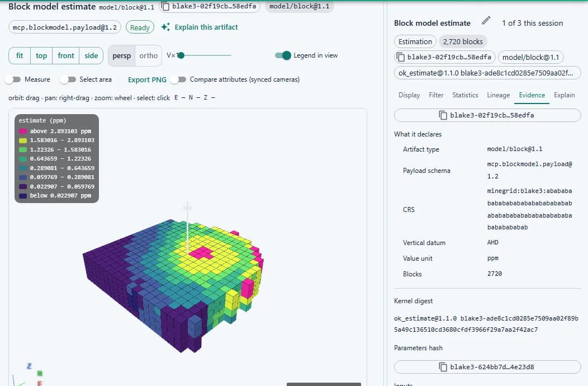Image resolution: width=588 pixels, height=386 pixels.
Task: Switch to side view
Action: [x=91, y=55]
